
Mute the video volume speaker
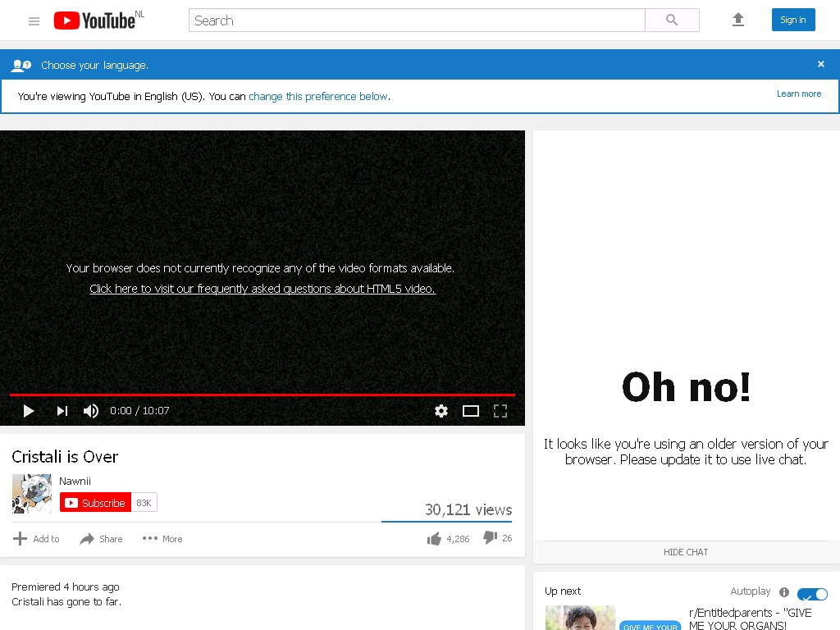pyautogui.click(x=91, y=411)
